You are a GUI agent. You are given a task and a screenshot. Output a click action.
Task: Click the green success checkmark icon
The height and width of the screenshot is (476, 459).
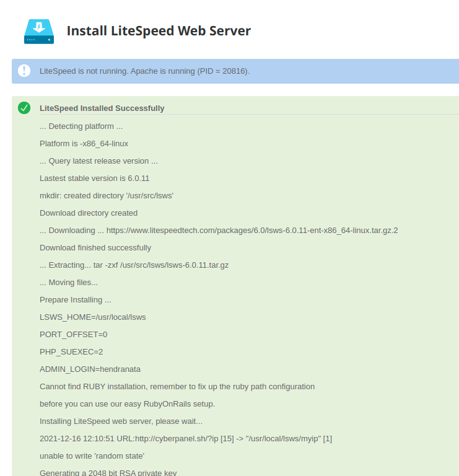tap(24, 108)
